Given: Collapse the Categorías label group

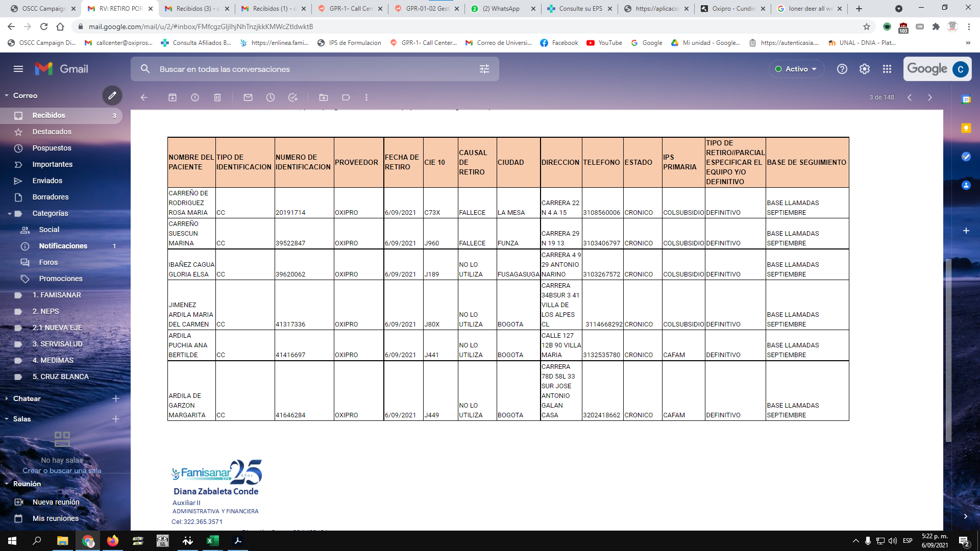Looking at the screenshot, I should click(10, 213).
